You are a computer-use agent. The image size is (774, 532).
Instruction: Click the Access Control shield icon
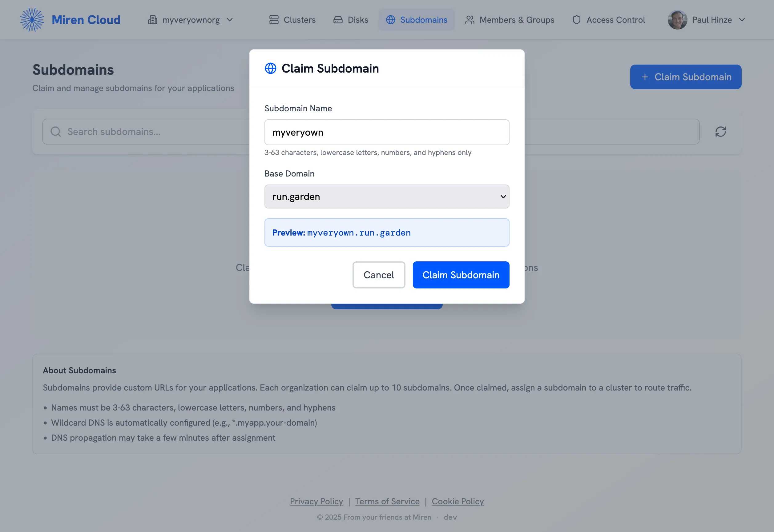point(576,20)
